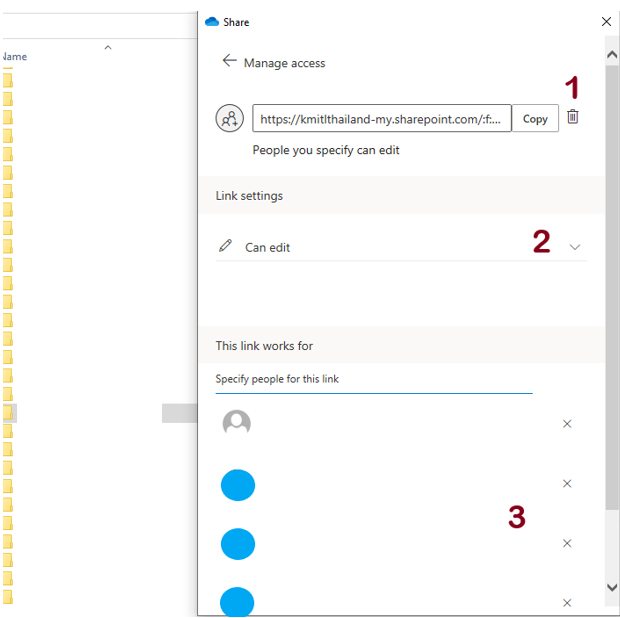Click the sort arrow above Name column
620x618 pixels.
(x=108, y=47)
